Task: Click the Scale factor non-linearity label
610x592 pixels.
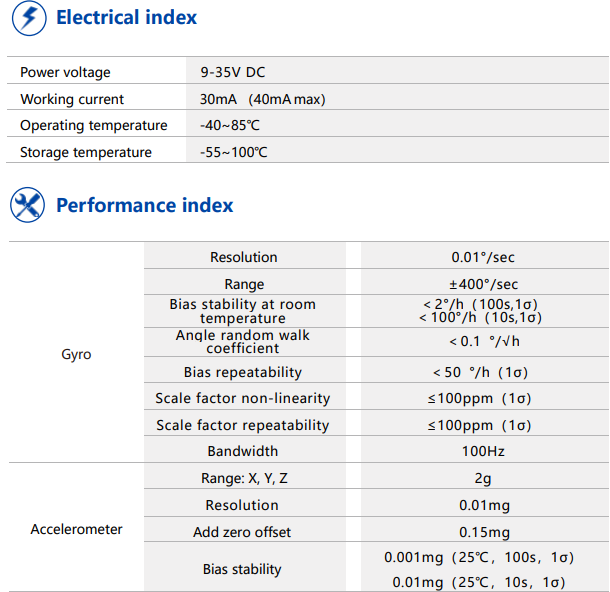Action: tap(243, 398)
